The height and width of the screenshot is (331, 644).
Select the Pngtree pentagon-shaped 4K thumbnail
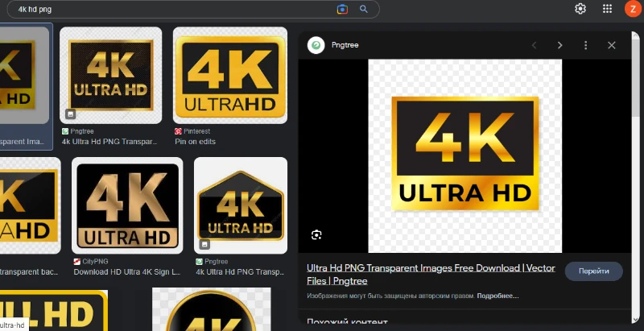coord(241,205)
